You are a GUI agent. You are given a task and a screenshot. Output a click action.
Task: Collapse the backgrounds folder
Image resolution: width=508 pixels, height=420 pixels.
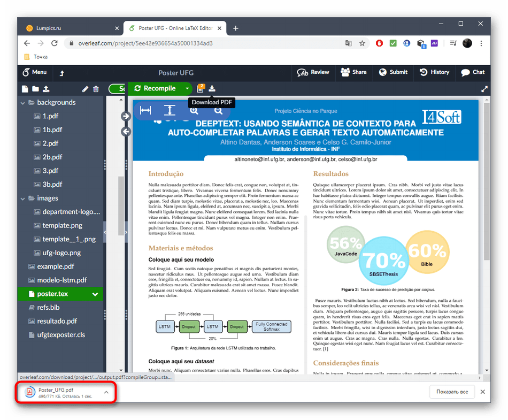[x=23, y=103]
